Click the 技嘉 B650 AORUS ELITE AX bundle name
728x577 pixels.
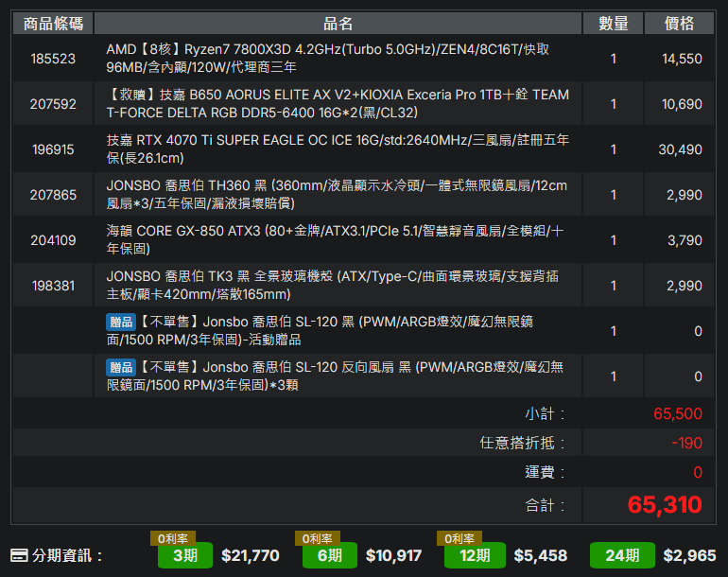[338, 104]
